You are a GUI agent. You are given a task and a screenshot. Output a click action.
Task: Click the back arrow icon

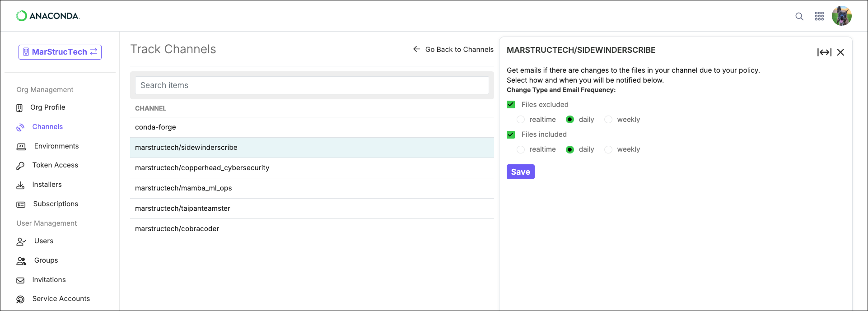tap(416, 49)
